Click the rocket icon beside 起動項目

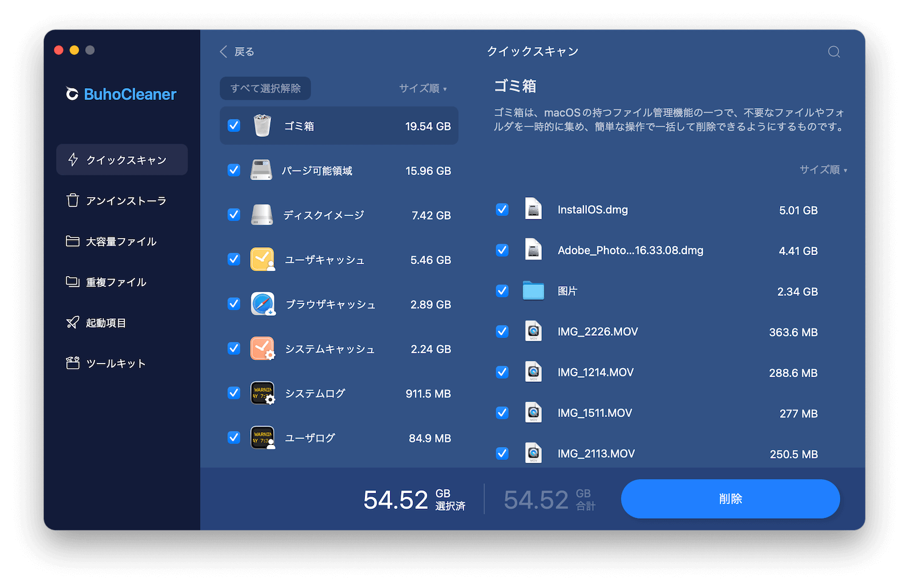point(73,323)
